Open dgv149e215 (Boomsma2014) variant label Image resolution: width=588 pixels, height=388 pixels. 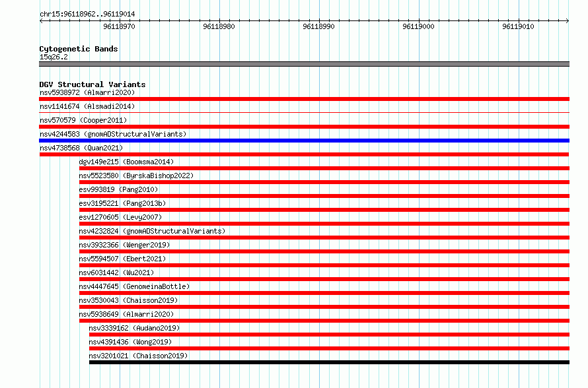(x=126, y=162)
